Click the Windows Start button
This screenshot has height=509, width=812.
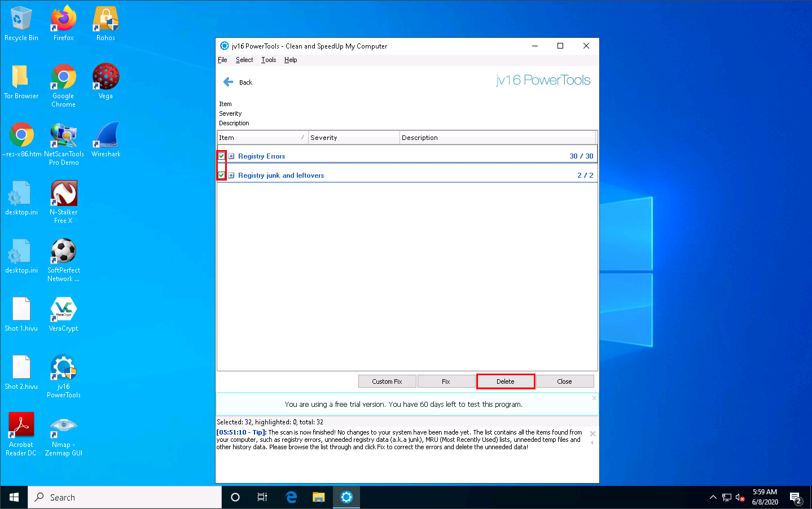tap(14, 497)
